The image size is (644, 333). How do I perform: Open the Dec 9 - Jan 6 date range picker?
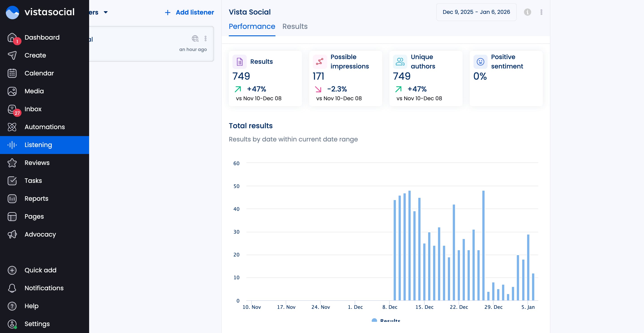[x=476, y=12]
